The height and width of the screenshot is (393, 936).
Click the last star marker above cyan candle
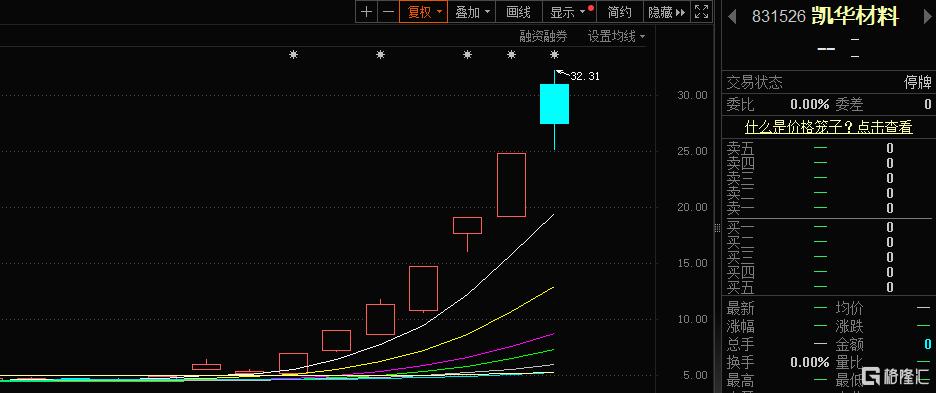tap(555, 55)
